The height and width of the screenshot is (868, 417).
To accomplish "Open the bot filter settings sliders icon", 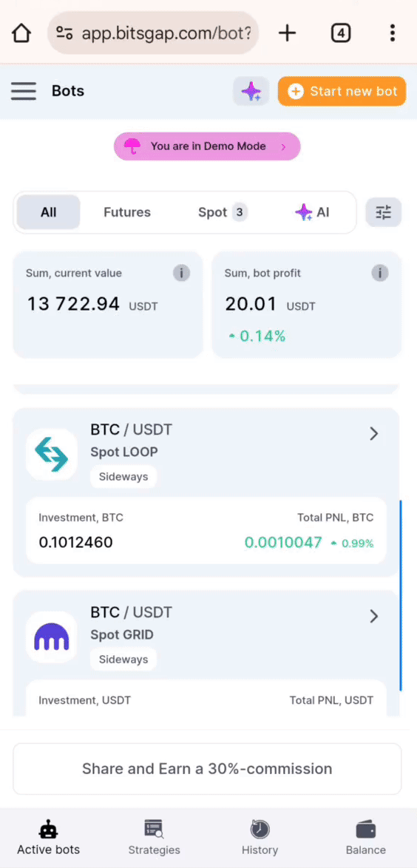I will point(383,212).
